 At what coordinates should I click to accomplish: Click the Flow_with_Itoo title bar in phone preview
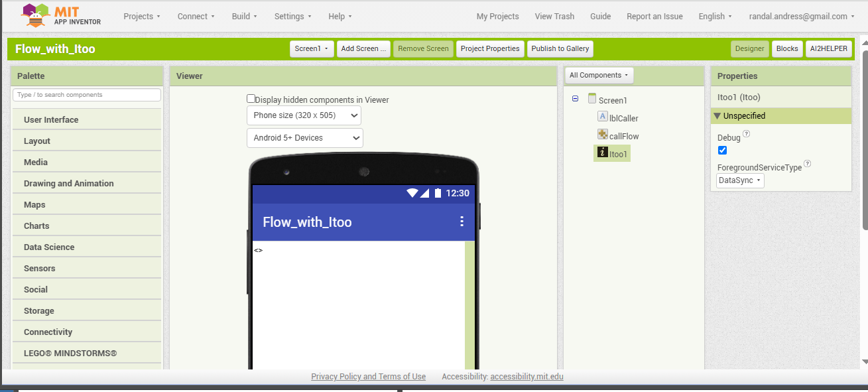(x=363, y=222)
